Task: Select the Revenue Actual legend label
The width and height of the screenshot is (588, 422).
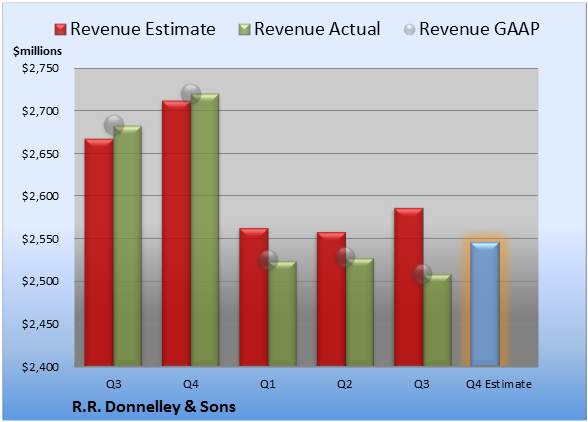Action: pos(317,29)
